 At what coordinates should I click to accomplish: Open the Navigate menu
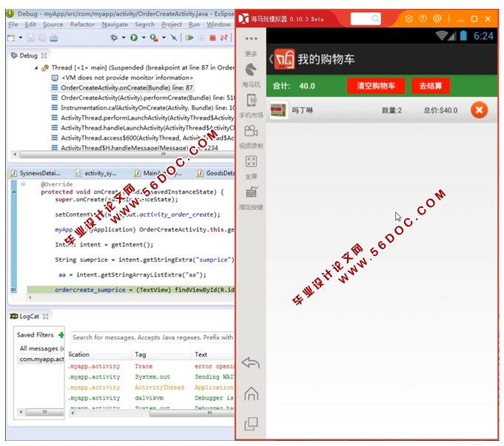pyautogui.click(x=115, y=24)
